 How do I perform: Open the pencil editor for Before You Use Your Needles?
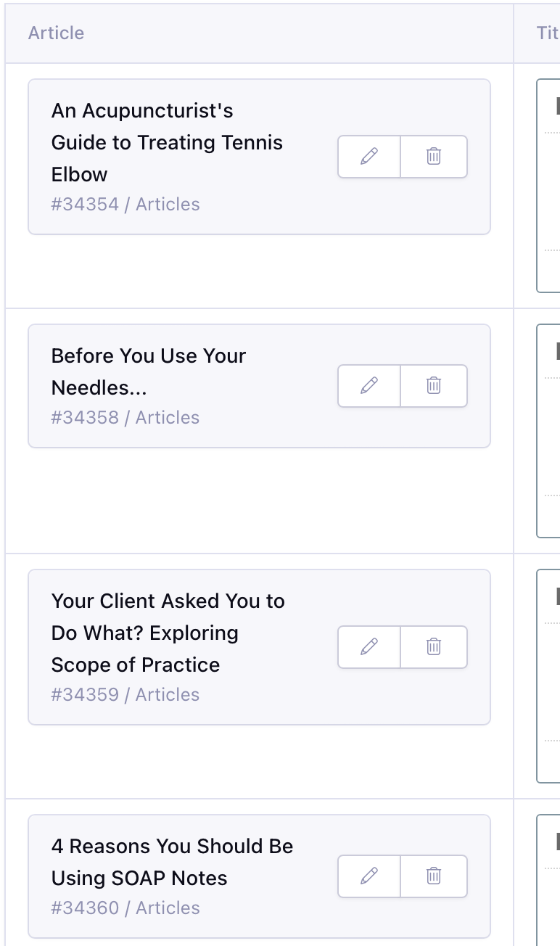pos(368,385)
